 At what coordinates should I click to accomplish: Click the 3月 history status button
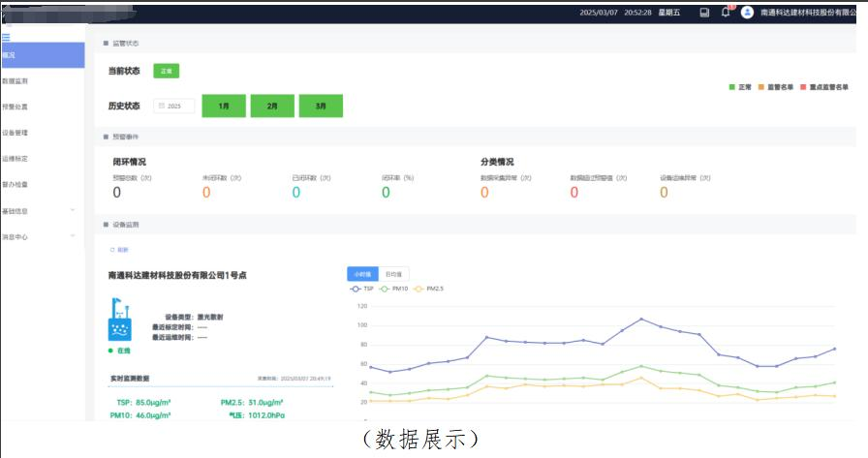pos(321,106)
